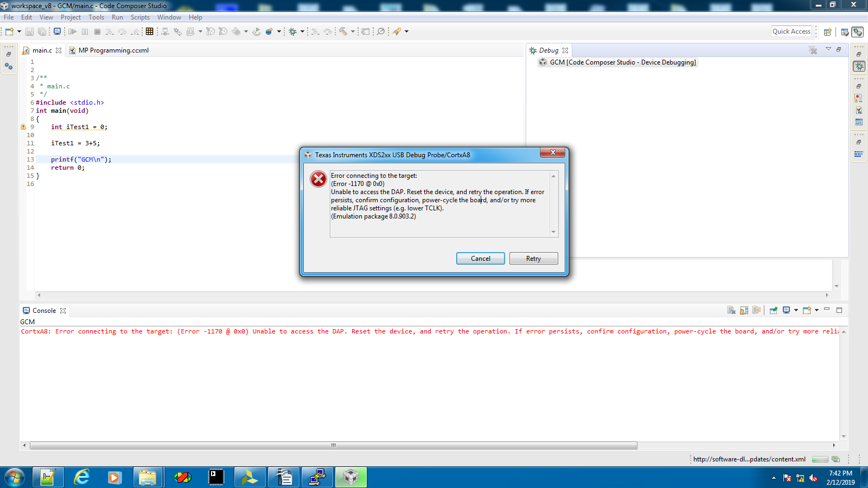Open the Project menu
Screen dimensions: 868x488
[x=71, y=17]
